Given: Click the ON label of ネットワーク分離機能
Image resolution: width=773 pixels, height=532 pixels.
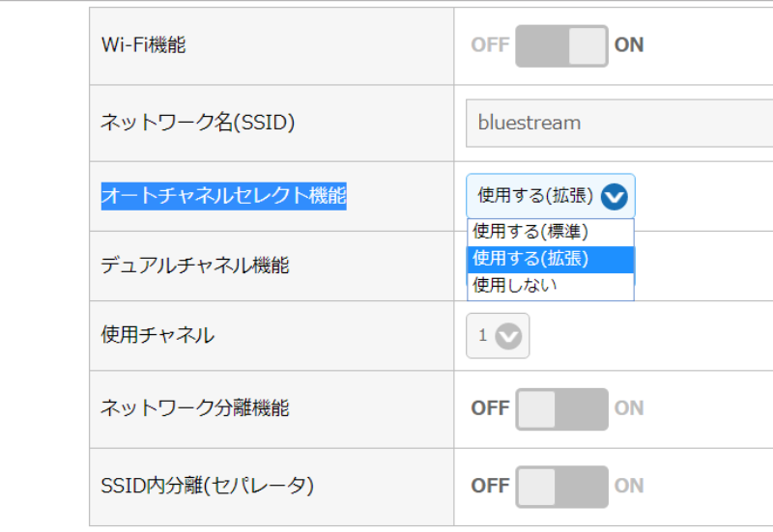Looking at the screenshot, I should coord(629,408).
